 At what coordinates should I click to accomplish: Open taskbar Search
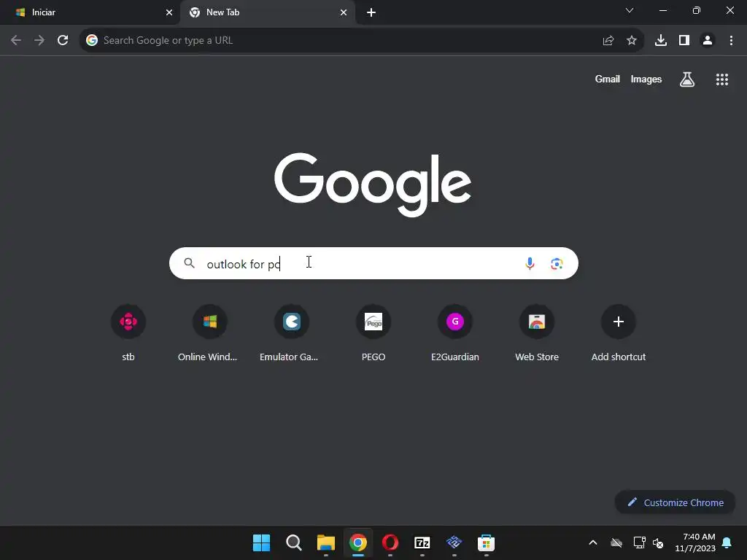pos(293,542)
